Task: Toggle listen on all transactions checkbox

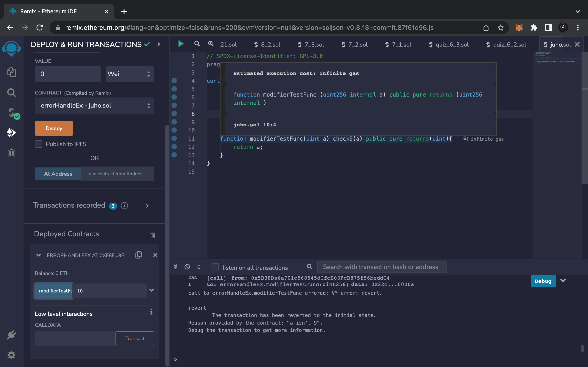Action: pyautogui.click(x=215, y=267)
